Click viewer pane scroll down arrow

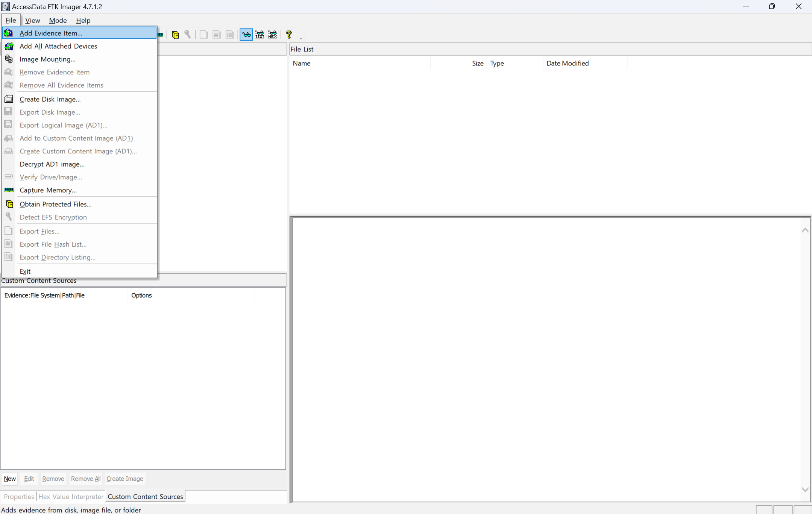click(x=805, y=490)
